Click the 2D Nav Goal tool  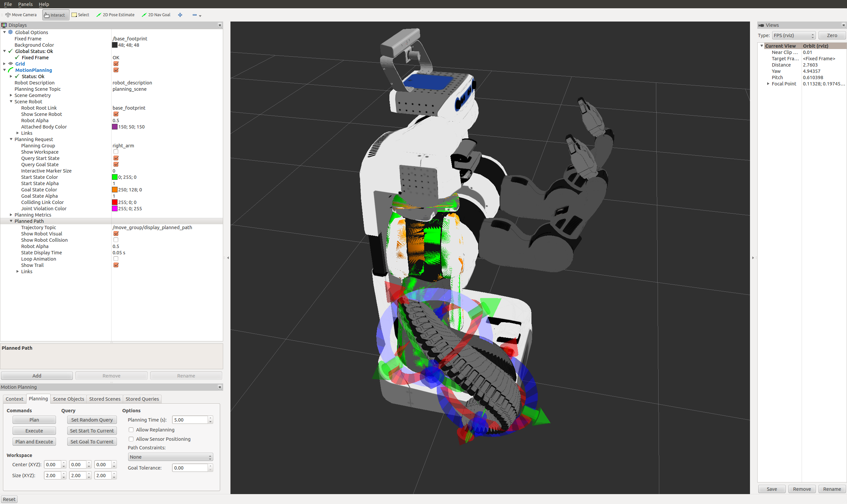tap(156, 15)
